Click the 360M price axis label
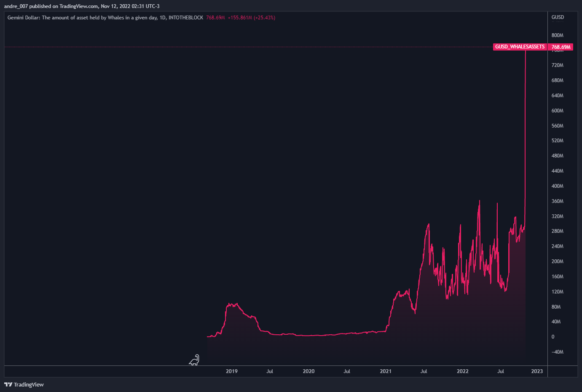 [x=557, y=201]
